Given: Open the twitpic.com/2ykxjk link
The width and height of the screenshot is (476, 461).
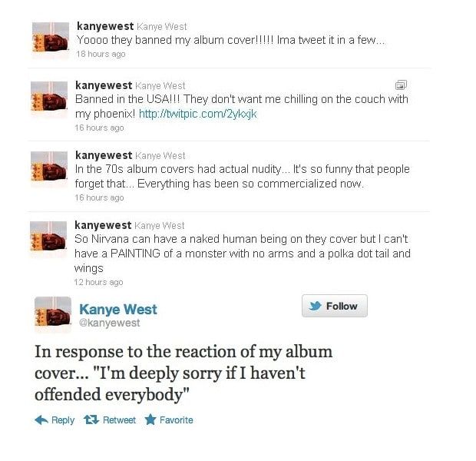Looking at the screenshot, I should point(197,114).
